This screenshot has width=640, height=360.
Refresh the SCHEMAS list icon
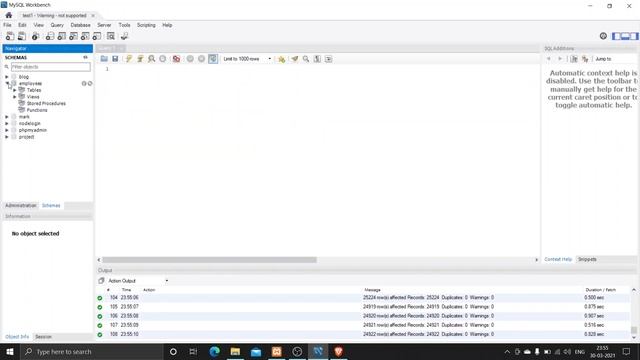[85, 58]
